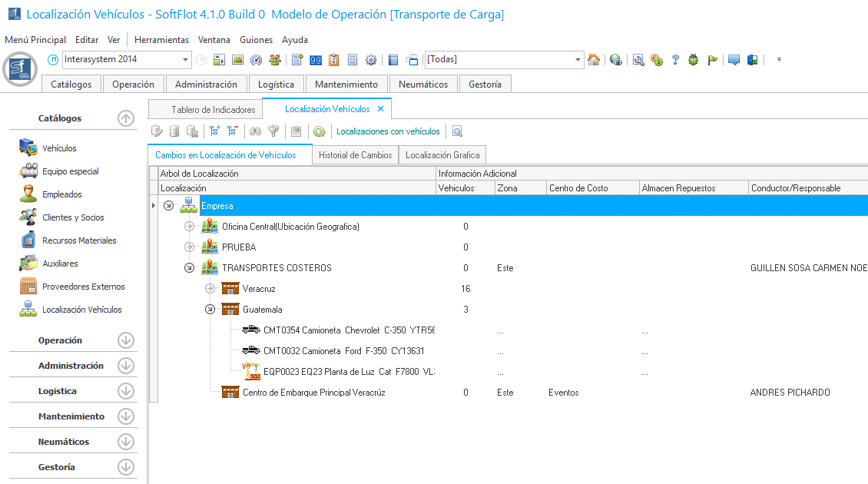Open the Interasystem 2014 dropdown

pos(186,60)
